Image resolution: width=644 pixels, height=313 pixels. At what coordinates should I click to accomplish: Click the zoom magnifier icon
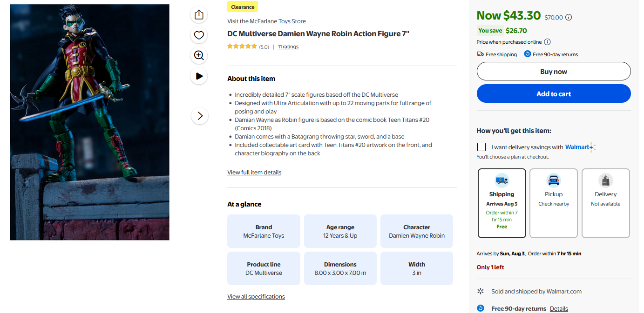pos(199,56)
